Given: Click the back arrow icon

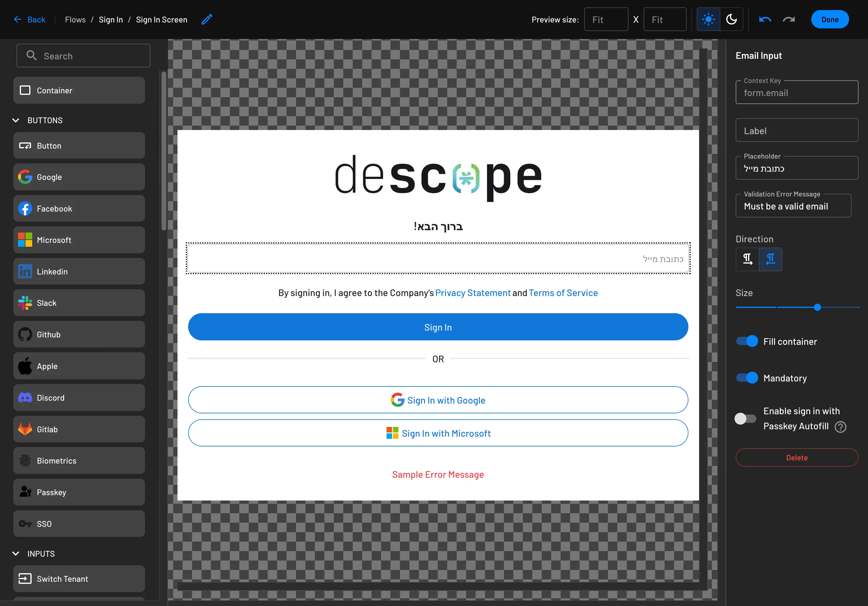Looking at the screenshot, I should (x=17, y=19).
